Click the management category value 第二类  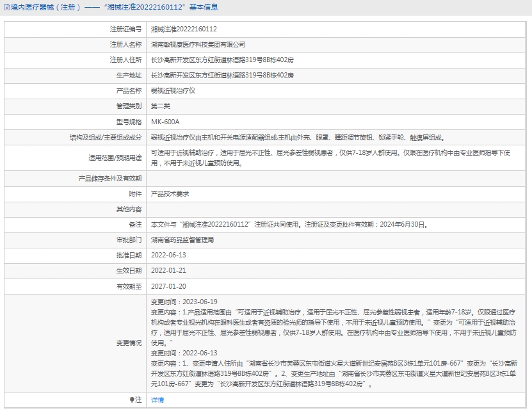[161, 106]
